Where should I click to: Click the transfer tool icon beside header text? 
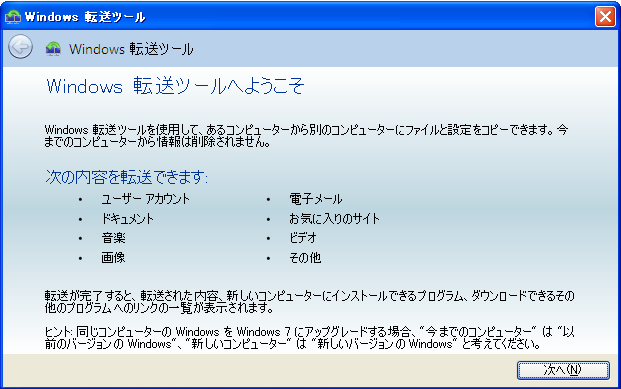tap(53, 49)
